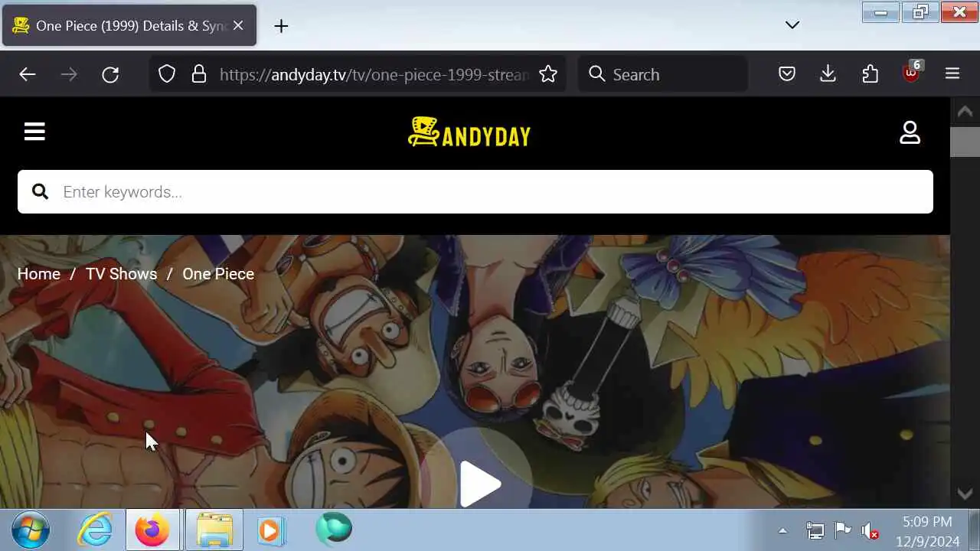Viewport: 980px width, 551px height.
Task: Click the muted volume tray icon
Action: (870, 530)
